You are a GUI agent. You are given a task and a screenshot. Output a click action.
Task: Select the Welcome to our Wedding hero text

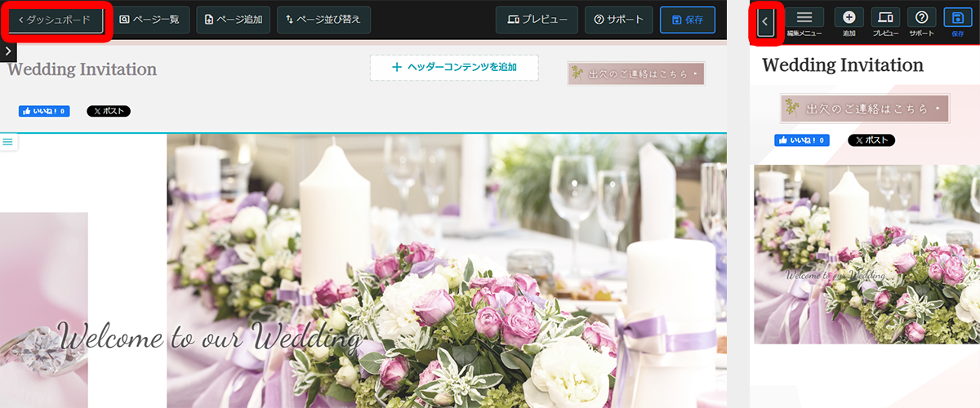click(x=211, y=336)
